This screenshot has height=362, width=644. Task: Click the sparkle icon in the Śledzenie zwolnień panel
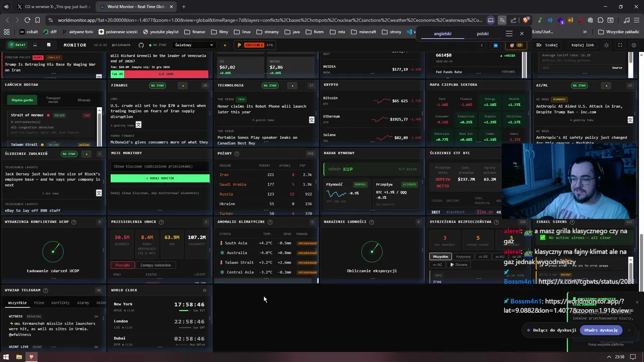(x=87, y=154)
